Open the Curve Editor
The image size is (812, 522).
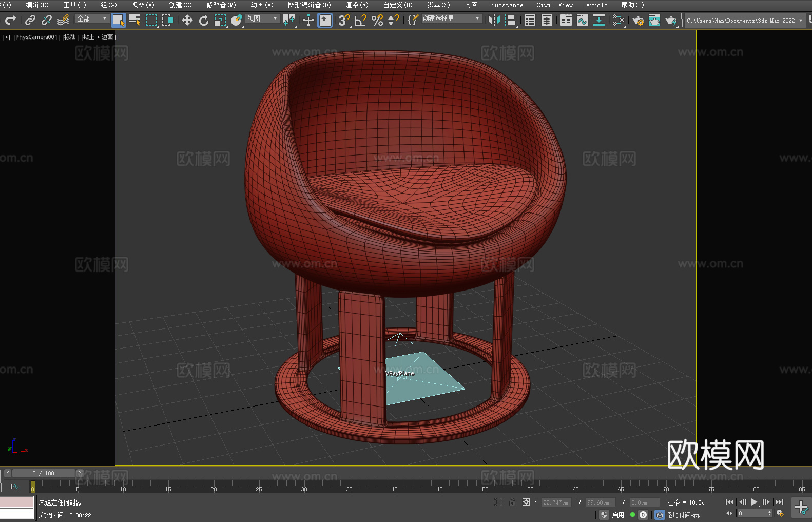pos(583,20)
